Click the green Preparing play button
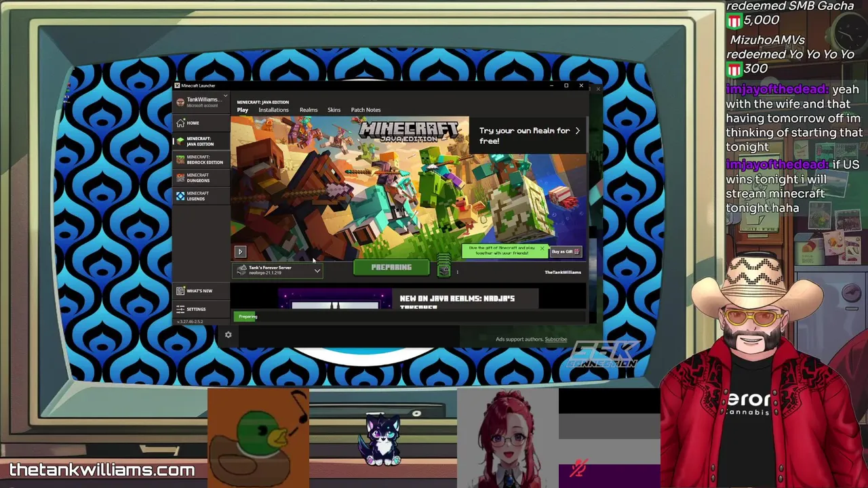 [391, 268]
